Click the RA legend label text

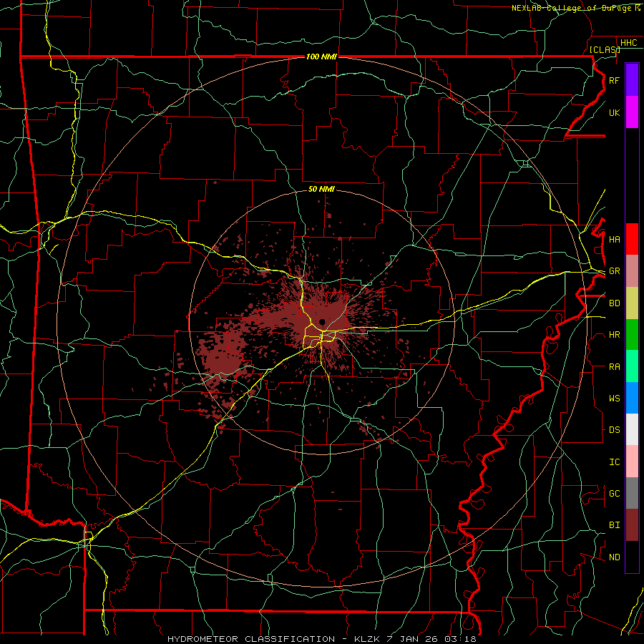click(x=615, y=367)
